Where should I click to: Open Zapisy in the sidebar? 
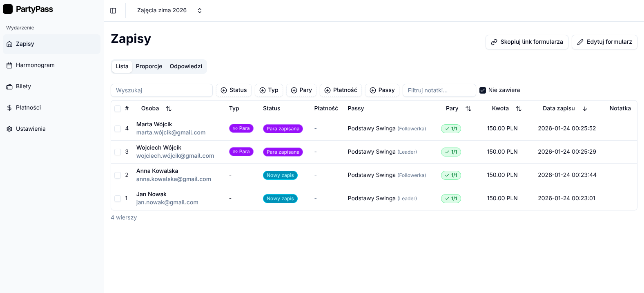(x=51, y=44)
